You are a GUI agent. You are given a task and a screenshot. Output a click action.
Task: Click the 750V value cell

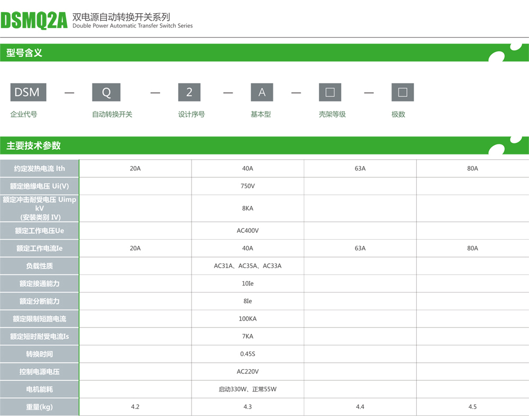pyautogui.click(x=248, y=186)
